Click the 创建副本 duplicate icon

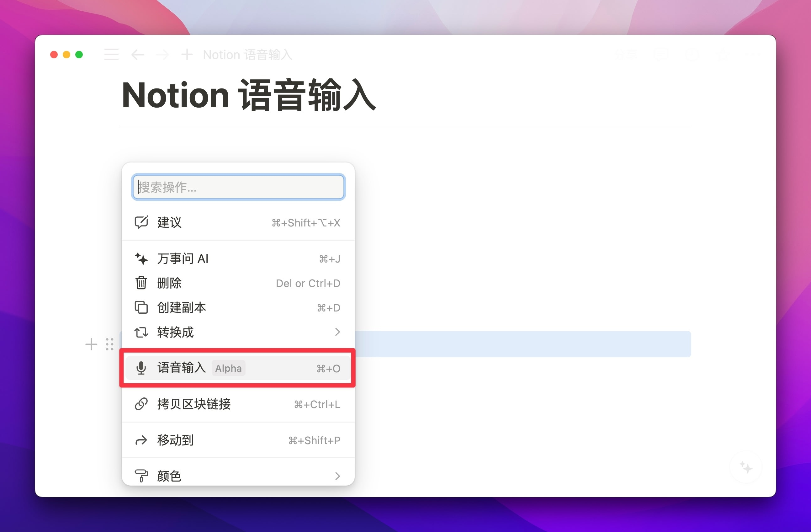(141, 308)
